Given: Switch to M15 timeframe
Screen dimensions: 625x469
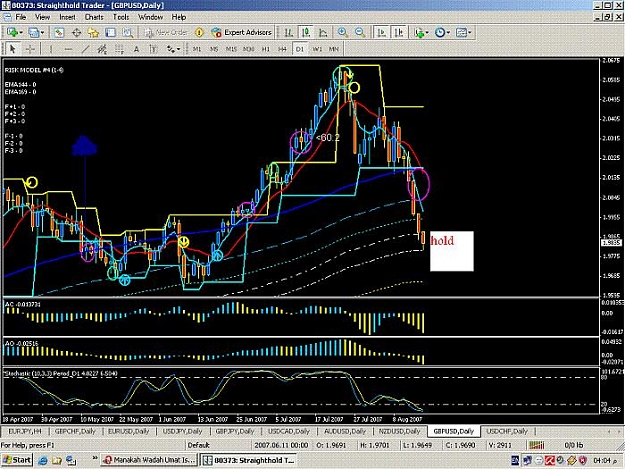Looking at the screenshot, I should click(x=231, y=49).
